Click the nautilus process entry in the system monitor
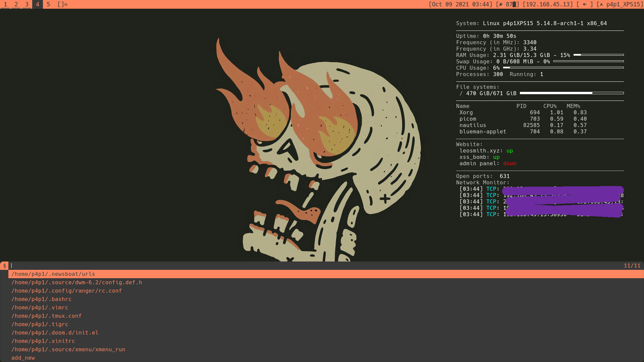Screen dimensions: 644x362 [473, 125]
